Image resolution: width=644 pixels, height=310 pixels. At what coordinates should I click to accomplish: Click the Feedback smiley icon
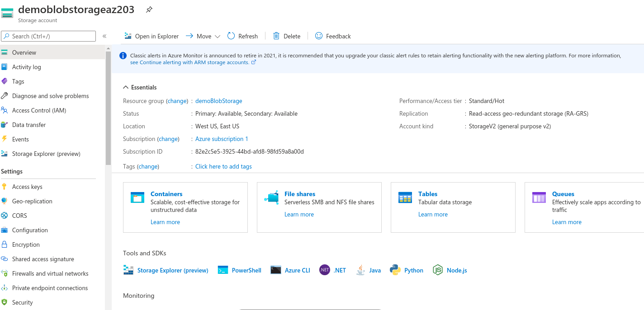coord(319,36)
